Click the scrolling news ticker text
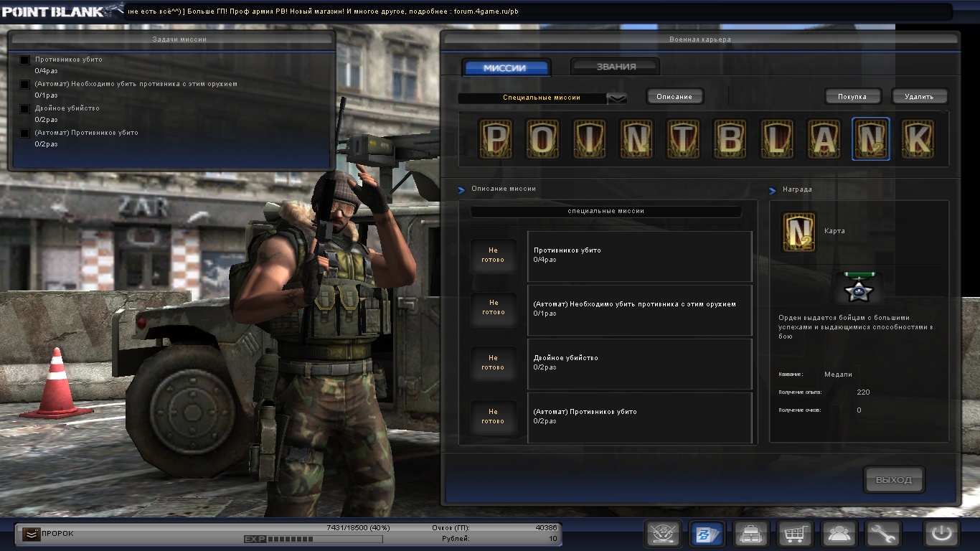Image resolution: width=980 pixels, height=551 pixels. (323, 11)
